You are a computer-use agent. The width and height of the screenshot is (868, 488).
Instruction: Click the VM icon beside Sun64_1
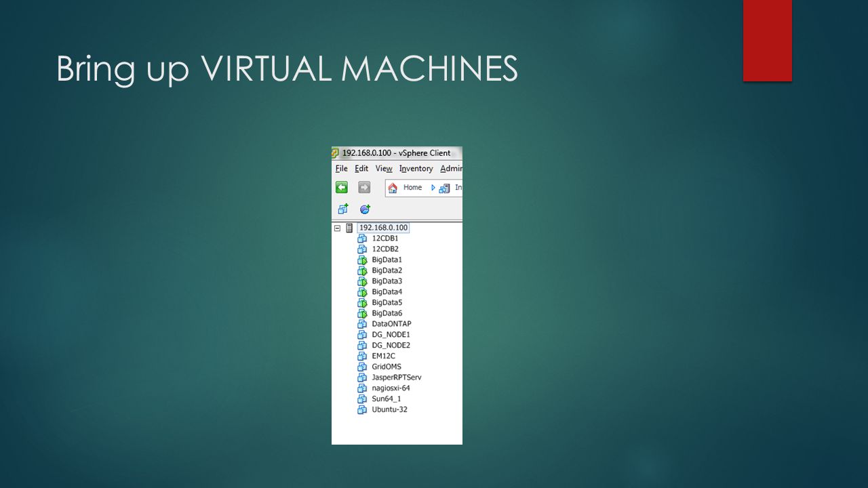click(362, 399)
